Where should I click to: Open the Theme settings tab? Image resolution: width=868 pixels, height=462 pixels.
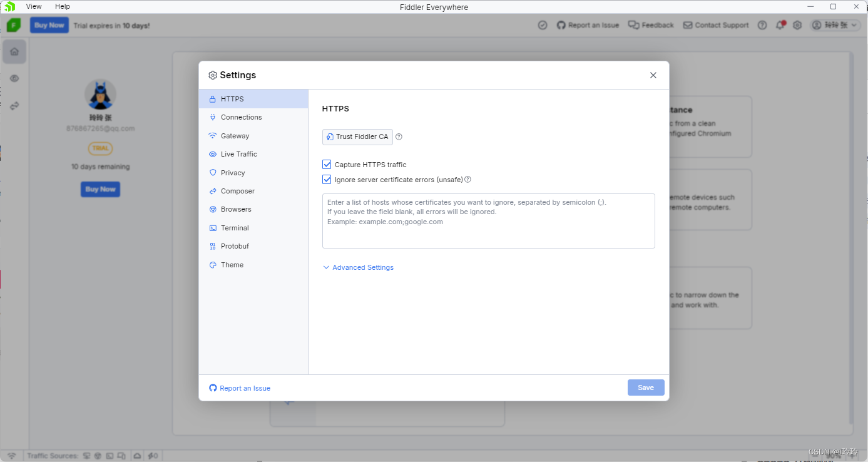pos(253,265)
